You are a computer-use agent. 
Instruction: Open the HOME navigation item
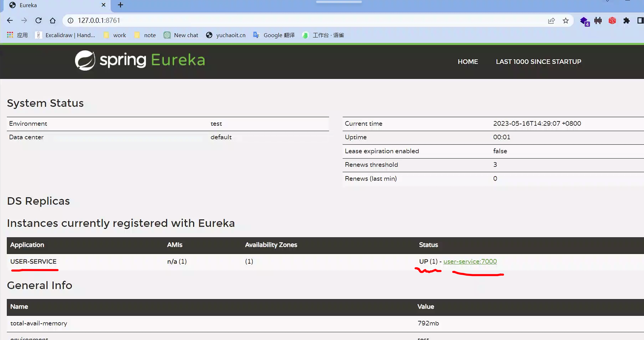[467, 62]
